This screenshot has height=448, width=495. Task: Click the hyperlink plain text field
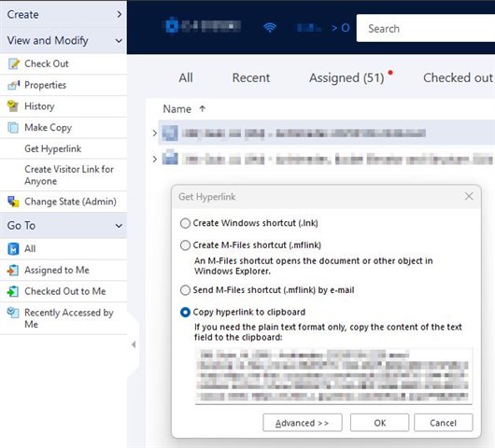click(x=333, y=376)
